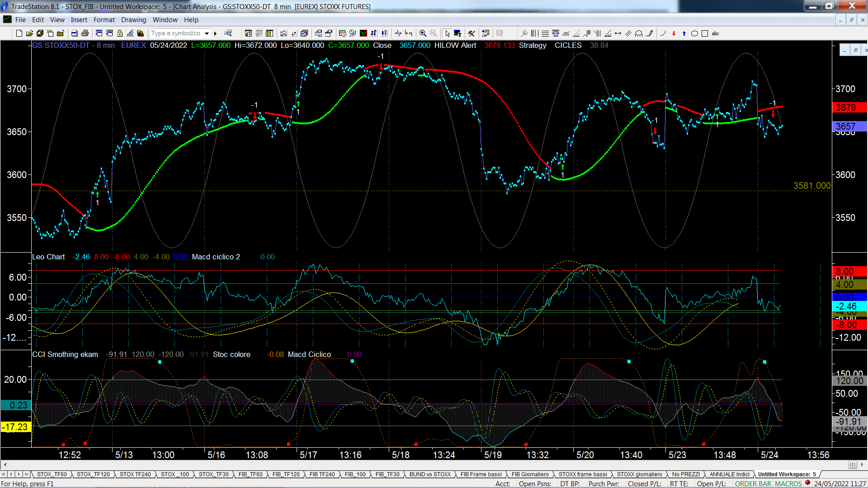The image size is (868, 488).
Task: Open the Format menu
Action: point(104,20)
